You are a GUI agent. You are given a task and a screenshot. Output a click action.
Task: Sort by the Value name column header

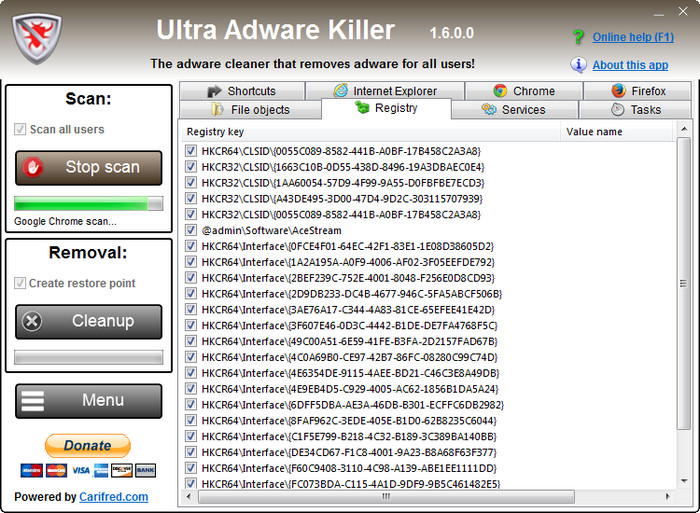616,132
